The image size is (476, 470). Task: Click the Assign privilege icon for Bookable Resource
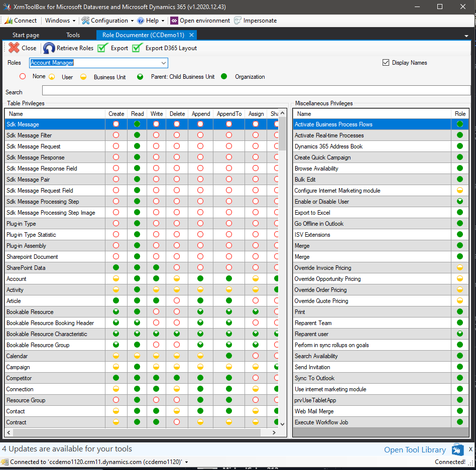pyautogui.click(x=256, y=311)
